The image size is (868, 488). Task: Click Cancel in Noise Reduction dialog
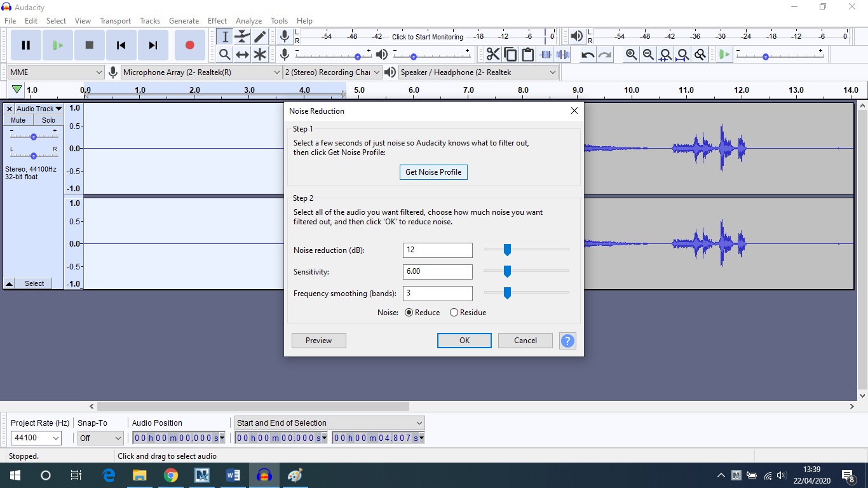tap(526, 341)
